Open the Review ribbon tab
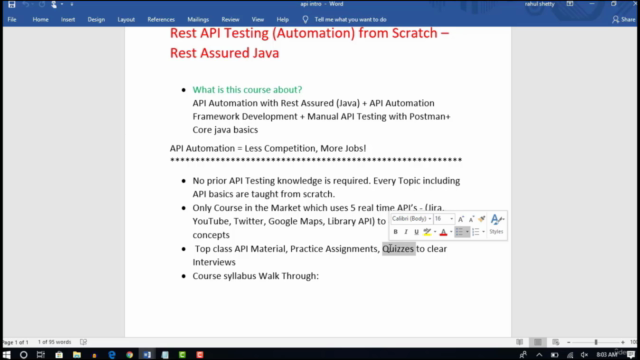 click(x=230, y=20)
